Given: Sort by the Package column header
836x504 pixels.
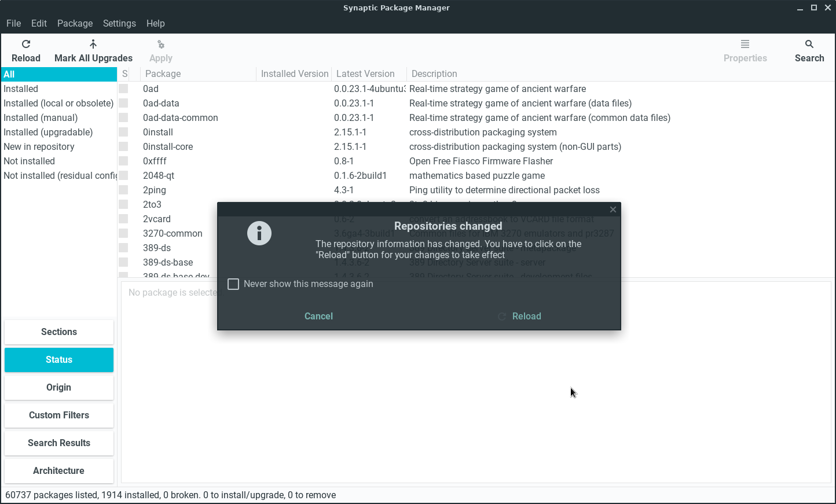Looking at the screenshot, I should coord(198,74).
